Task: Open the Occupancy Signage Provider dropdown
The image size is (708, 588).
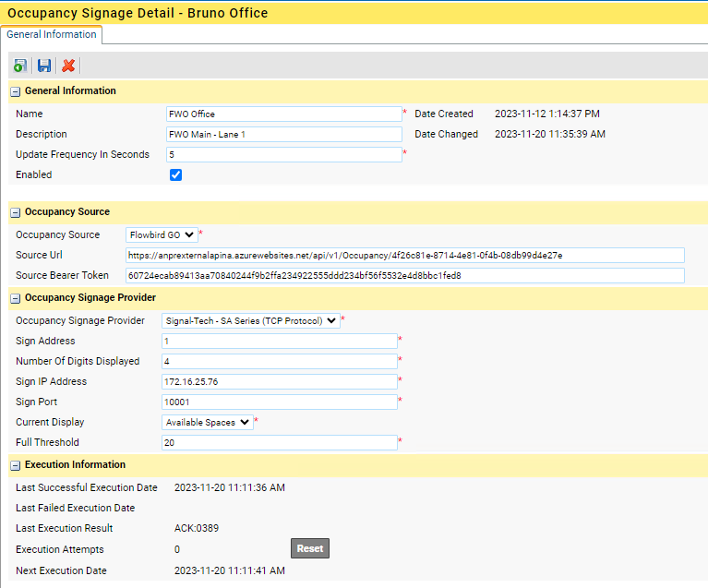Action: [250, 320]
